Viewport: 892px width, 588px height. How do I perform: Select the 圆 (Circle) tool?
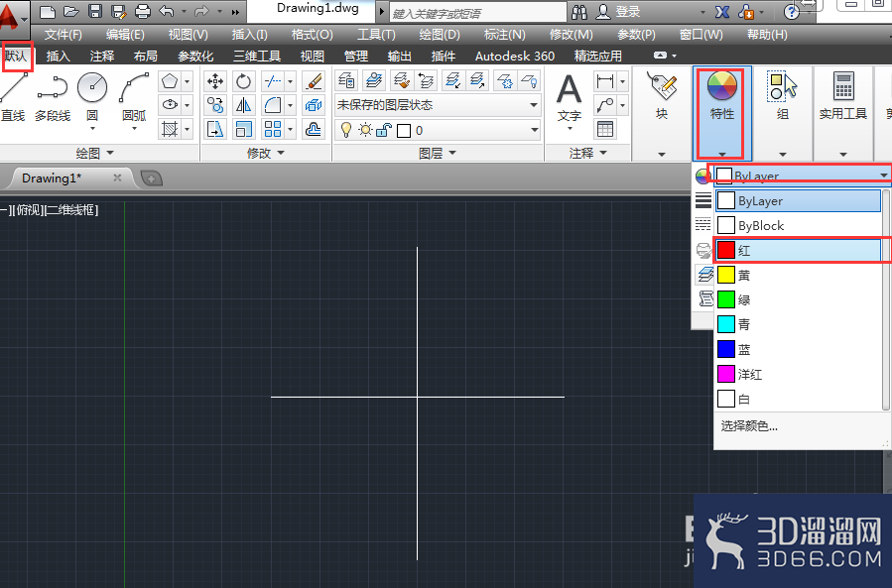(92, 96)
